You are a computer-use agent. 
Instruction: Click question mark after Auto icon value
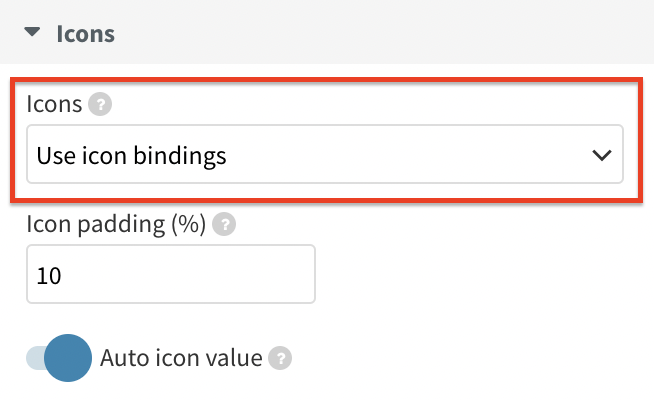pyautogui.click(x=280, y=358)
